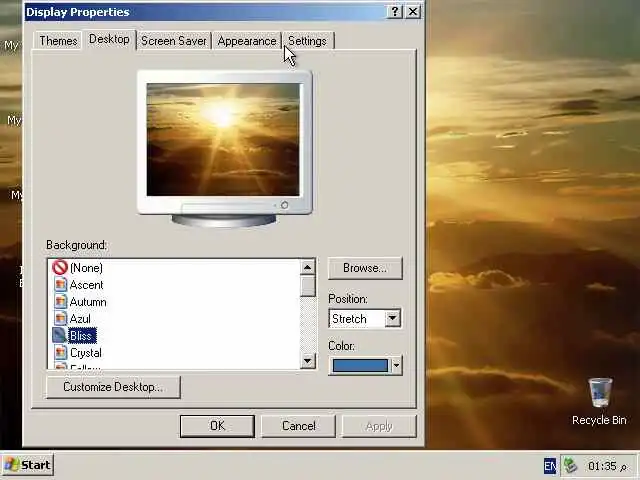Viewport: 640px width, 480px height.
Task: Switch to the Desktop tab
Action: tap(109, 39)
